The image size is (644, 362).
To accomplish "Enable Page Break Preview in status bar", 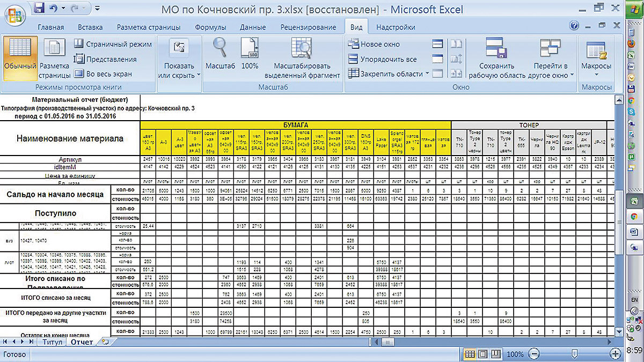I will 496,354.
